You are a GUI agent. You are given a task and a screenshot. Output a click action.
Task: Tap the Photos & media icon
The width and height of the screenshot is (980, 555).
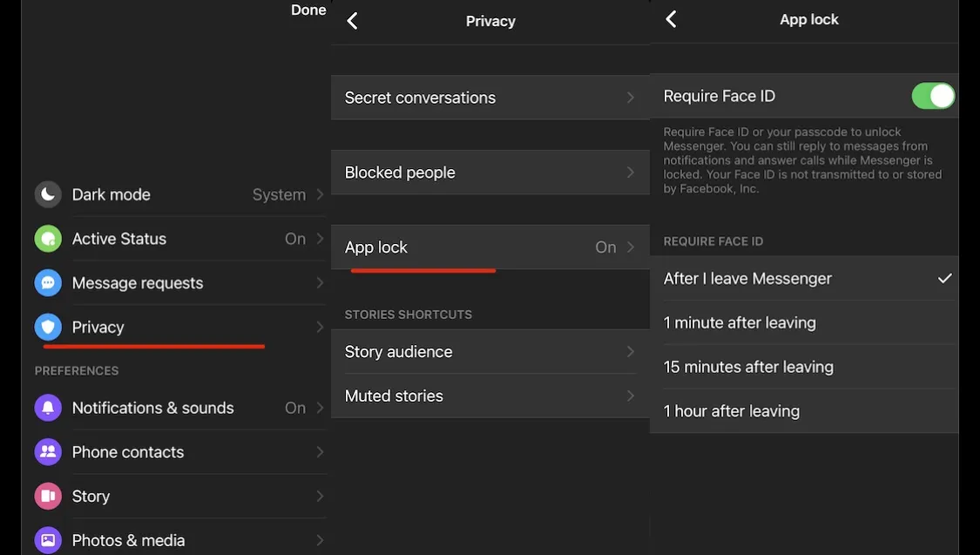click(x=48, y=540)
